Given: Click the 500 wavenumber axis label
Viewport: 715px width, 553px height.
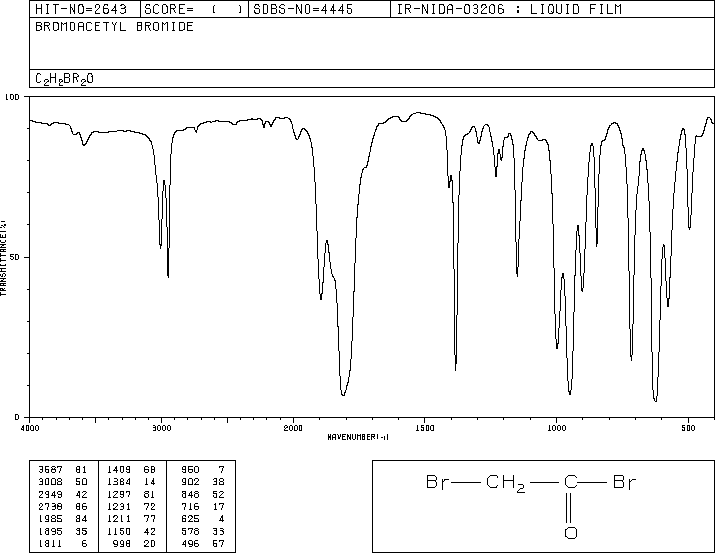Looking at the screenshot, I should [x=688, y=428].
